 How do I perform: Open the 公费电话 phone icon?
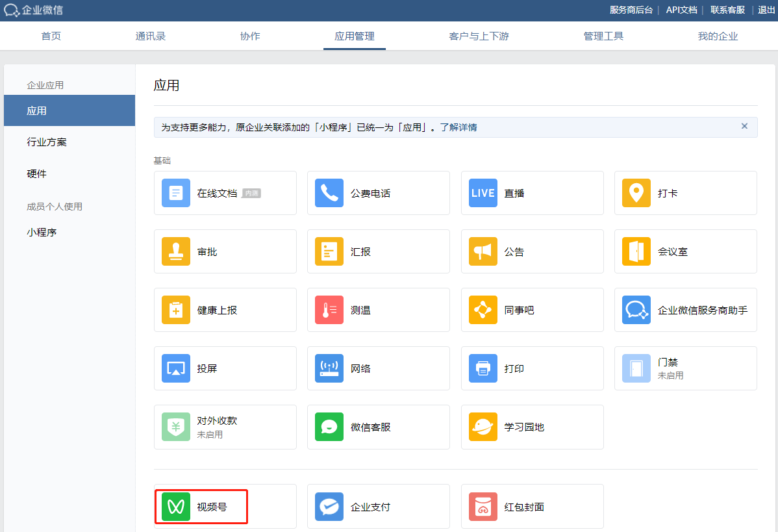[x=329, y=193]
